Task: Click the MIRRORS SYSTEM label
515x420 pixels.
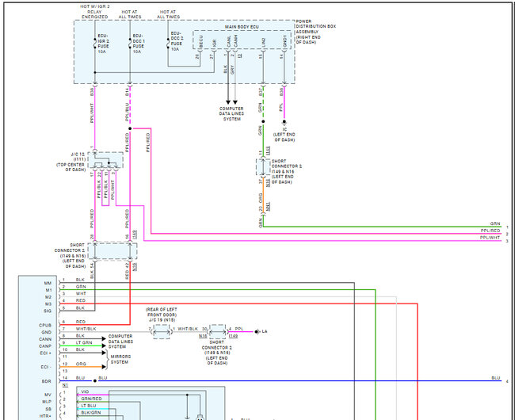Action: 120,359
